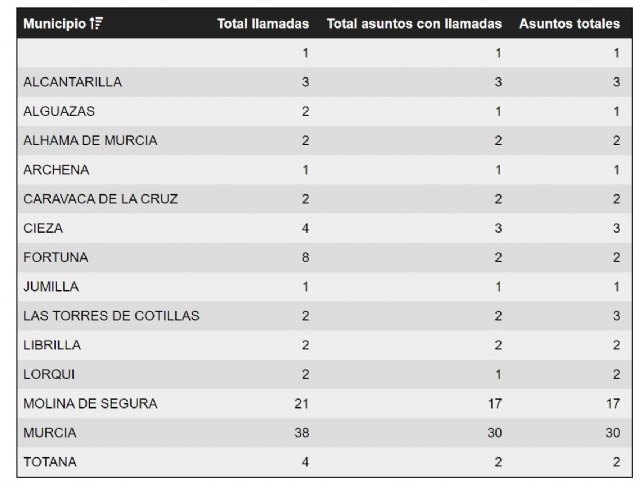This screenshot has height=485, width=640.
Task: Click the CARAVACA DE LA CRUZ row
Action: [x=100, y=199]
